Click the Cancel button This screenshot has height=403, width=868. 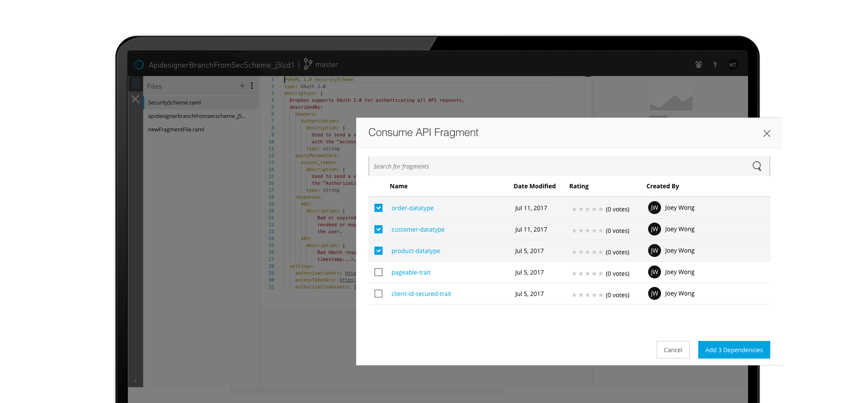673,350
